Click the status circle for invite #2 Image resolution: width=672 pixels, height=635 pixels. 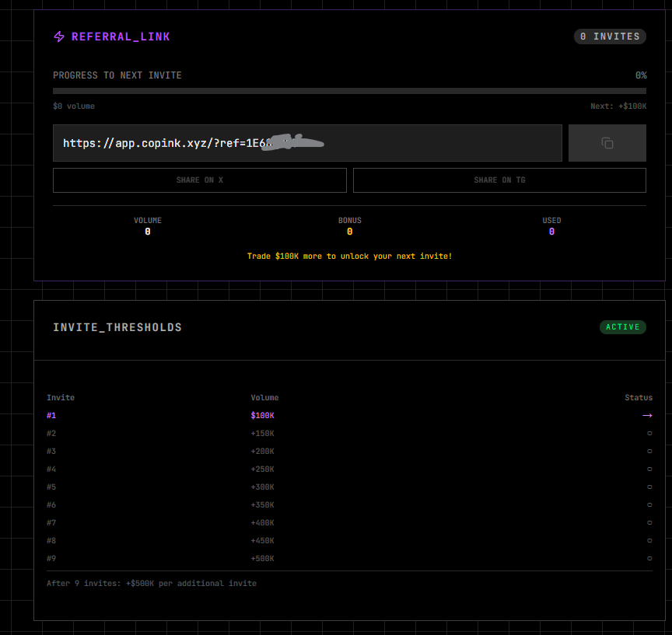click(x=649, y=434)
